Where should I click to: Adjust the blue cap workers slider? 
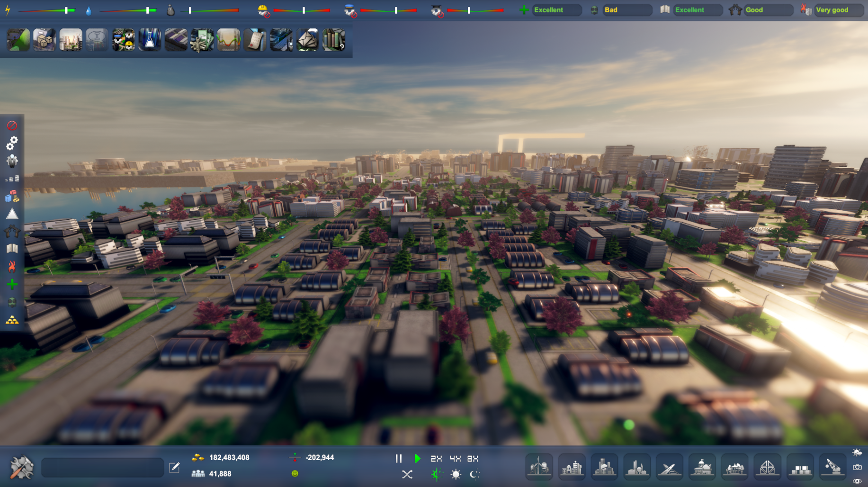(388, 10)
